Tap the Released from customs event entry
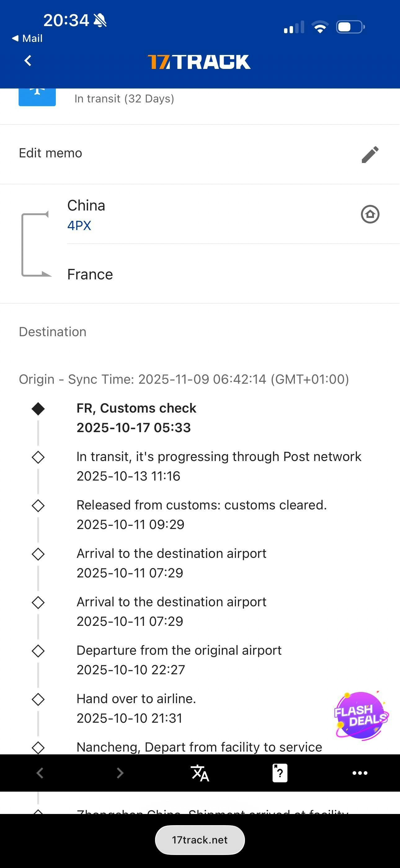400x868 pixels. [201, 514]
